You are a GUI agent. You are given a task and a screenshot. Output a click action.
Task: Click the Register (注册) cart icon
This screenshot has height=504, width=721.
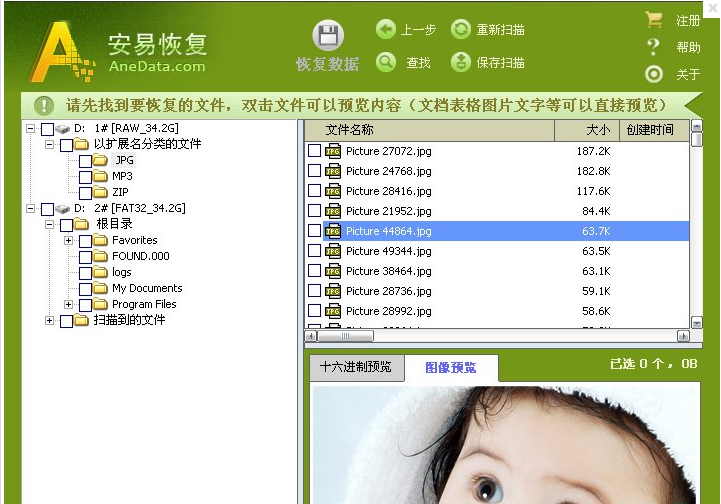654,20
